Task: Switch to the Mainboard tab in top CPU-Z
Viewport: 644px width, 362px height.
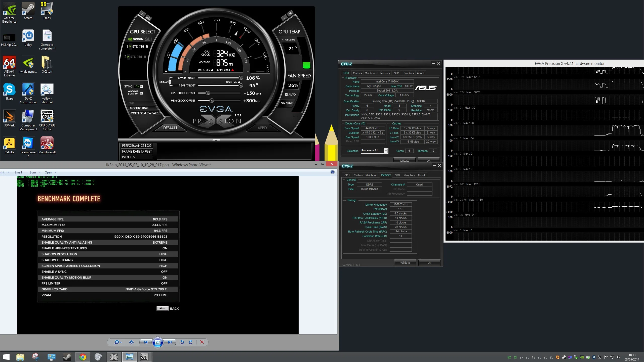Action: (x=371, y=73)
